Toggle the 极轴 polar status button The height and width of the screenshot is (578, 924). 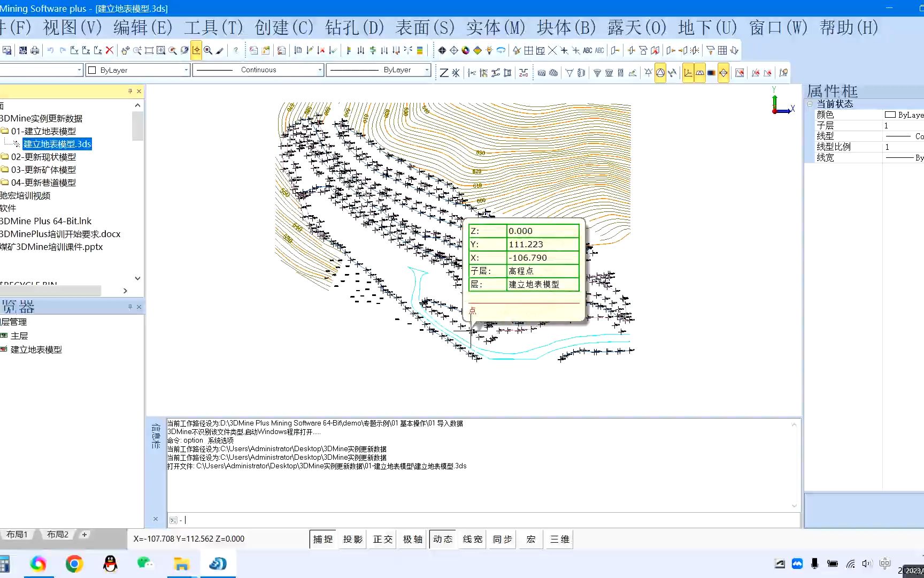[x=413, y=539]
